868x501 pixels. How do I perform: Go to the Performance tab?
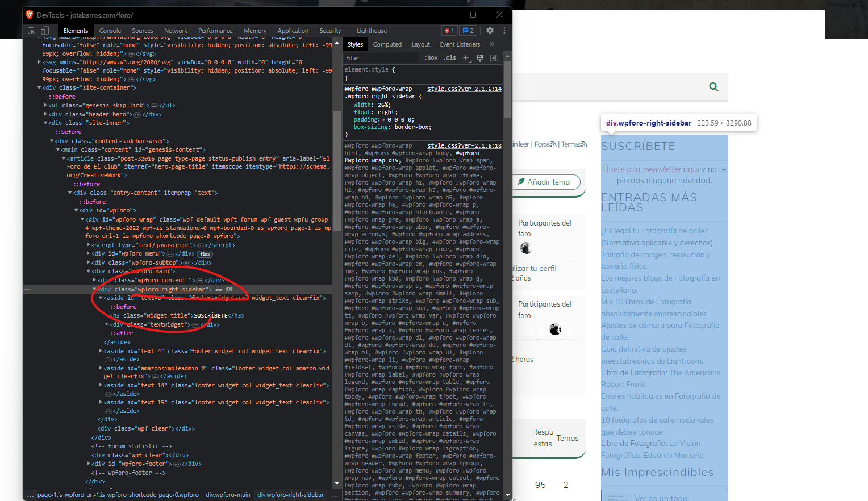[x=215, y=31]
